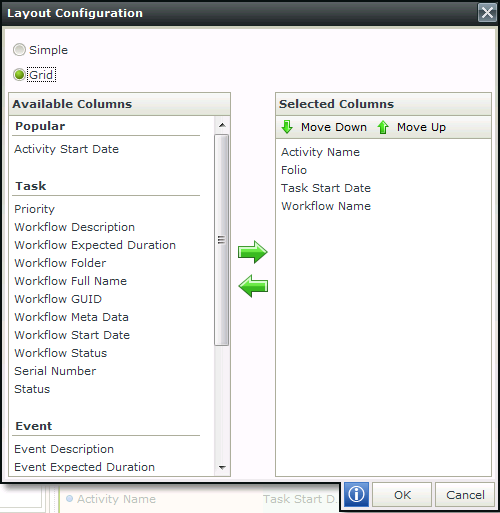Click the green right arrow to add column
Image resolution: width=500 pixels, height=513 pixels.
[252, 252]
